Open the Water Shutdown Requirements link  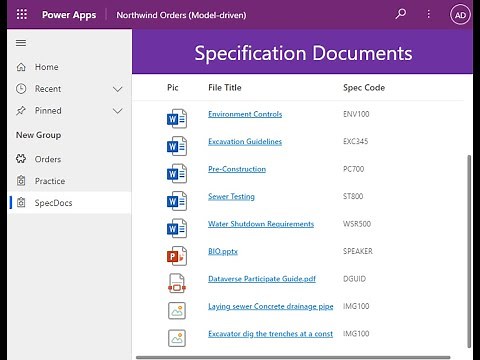tap(261, 224)
